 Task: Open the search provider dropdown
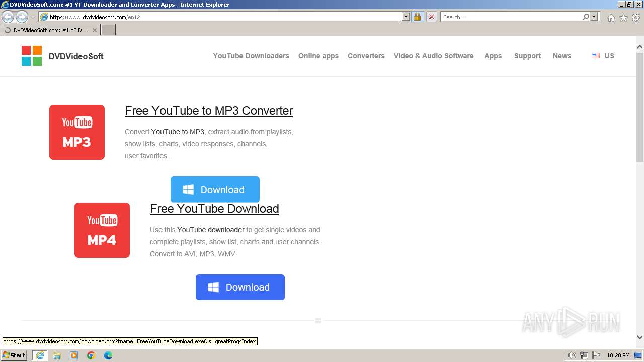594,17
